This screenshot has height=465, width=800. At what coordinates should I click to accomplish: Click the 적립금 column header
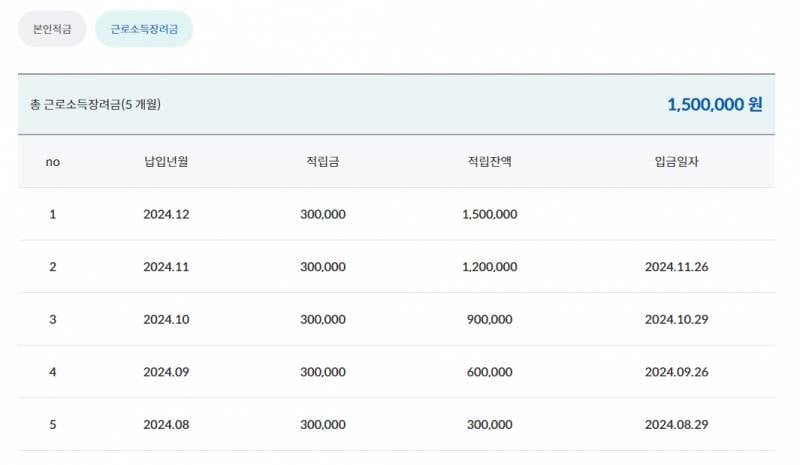coord(322,162)
